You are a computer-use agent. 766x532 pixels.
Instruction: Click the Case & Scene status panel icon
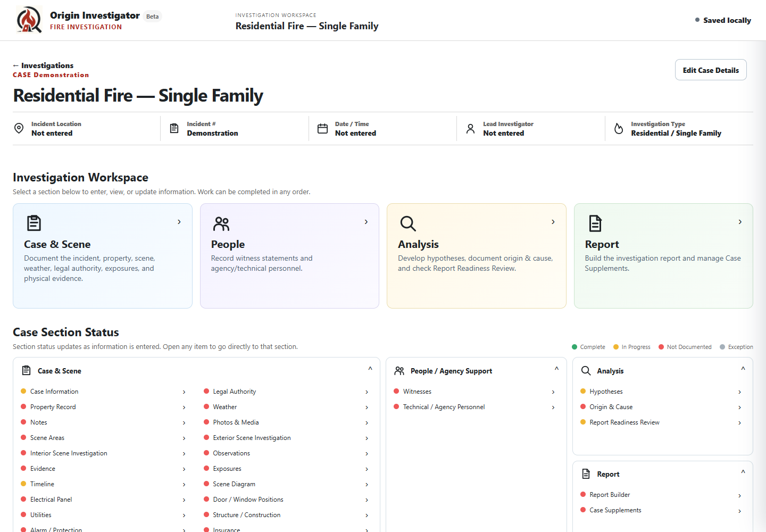click(x=26, y=370)
